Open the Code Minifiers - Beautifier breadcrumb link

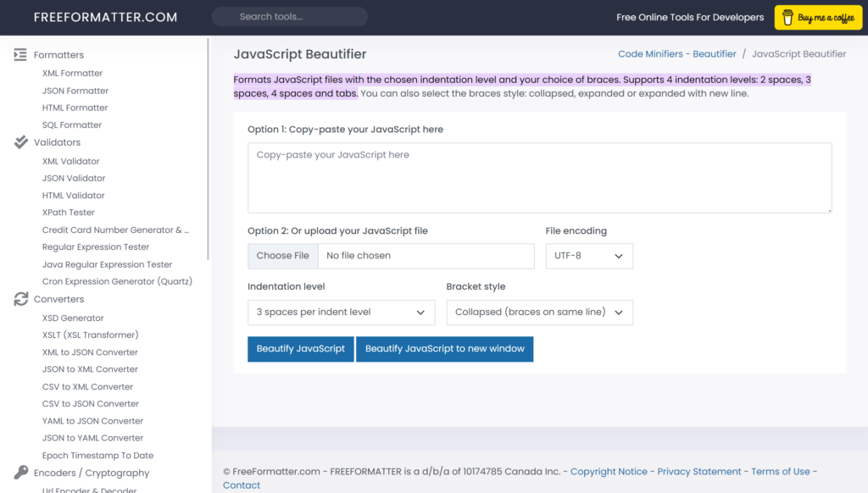click(677, 54)
